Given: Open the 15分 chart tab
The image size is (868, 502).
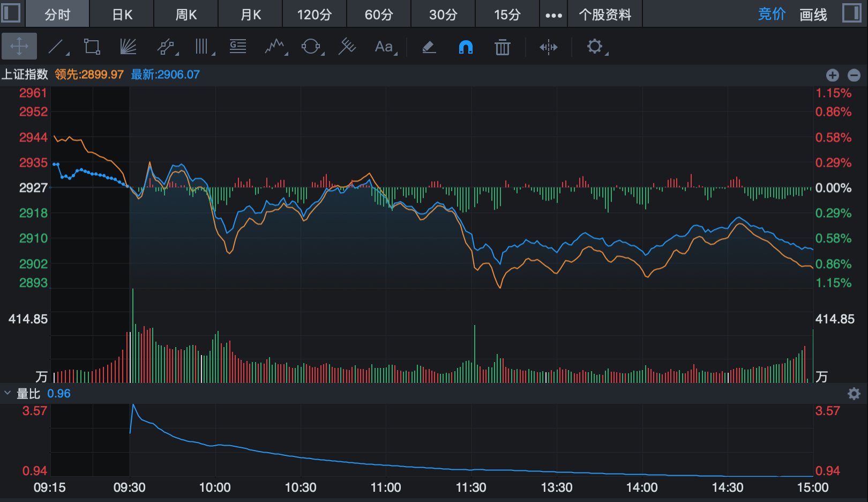Looking at the screenshot, I should coord(507,14).
